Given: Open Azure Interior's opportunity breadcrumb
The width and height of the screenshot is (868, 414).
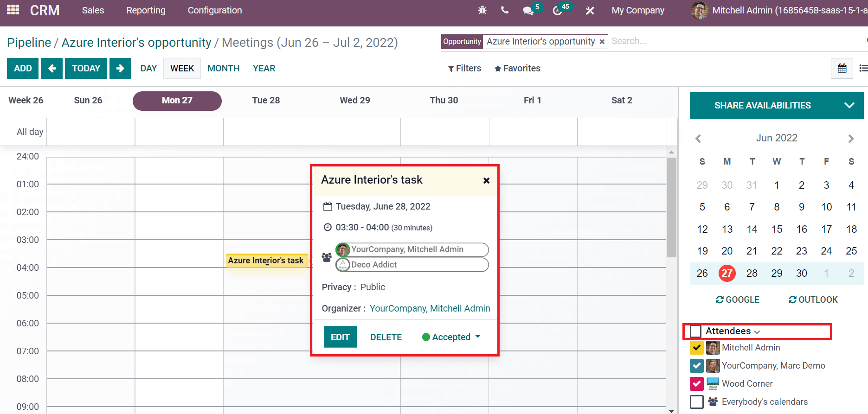Looking at the screenshot, I should [136, 42].
